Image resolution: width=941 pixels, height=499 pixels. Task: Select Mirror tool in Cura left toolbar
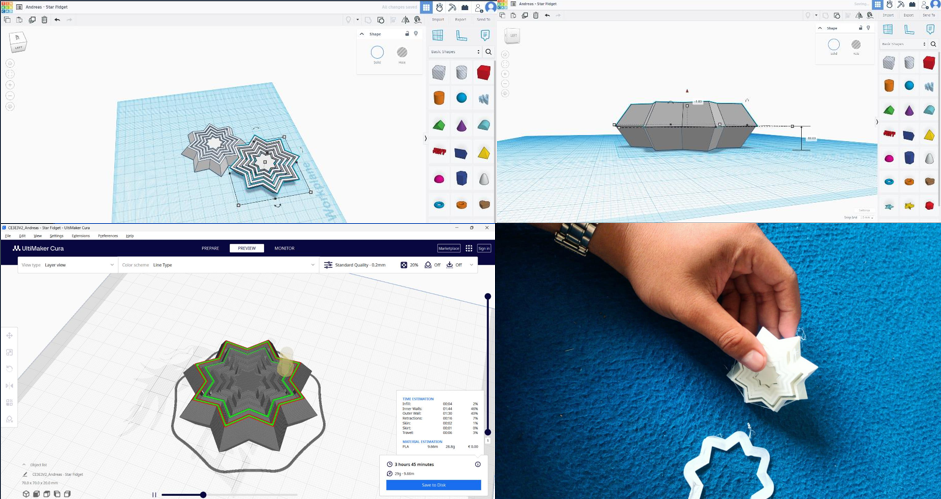point(9,386)
